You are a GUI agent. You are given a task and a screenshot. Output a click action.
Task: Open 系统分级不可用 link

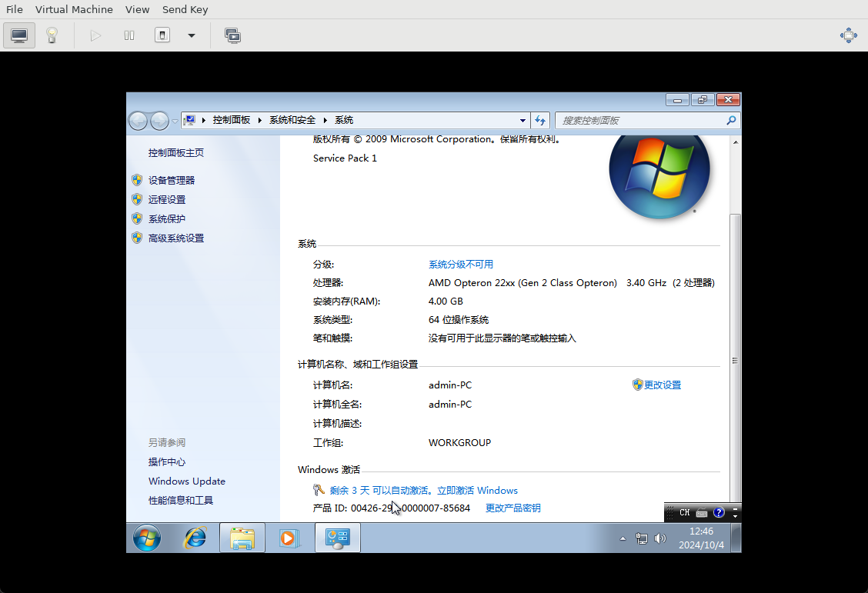461,265
